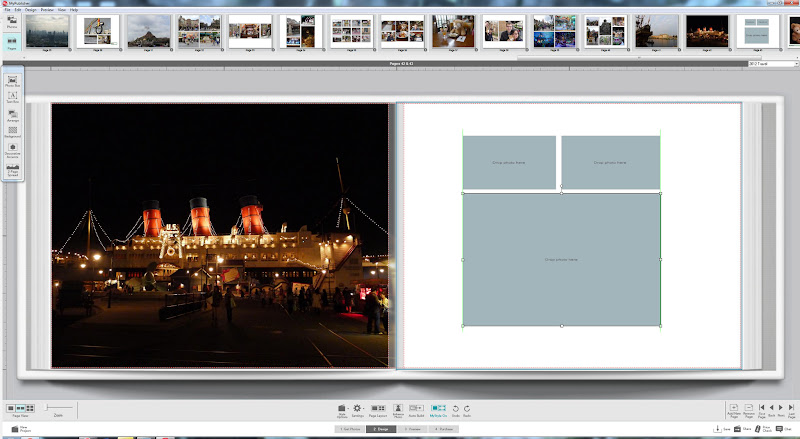Open the File menu
800x439 pixels.
tap(8, 10)
